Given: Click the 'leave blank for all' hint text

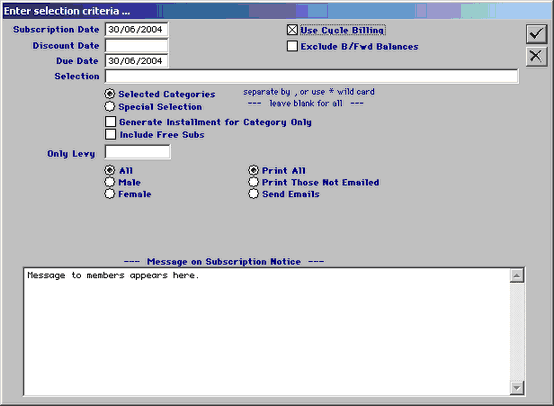Looking at the screenshot, I should tap(306, 104).
